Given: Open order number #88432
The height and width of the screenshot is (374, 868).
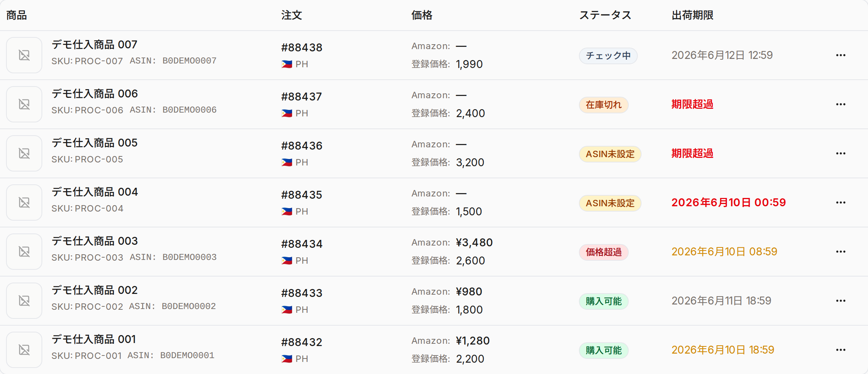Looking at the screenshot, I should tap(302, 342).
